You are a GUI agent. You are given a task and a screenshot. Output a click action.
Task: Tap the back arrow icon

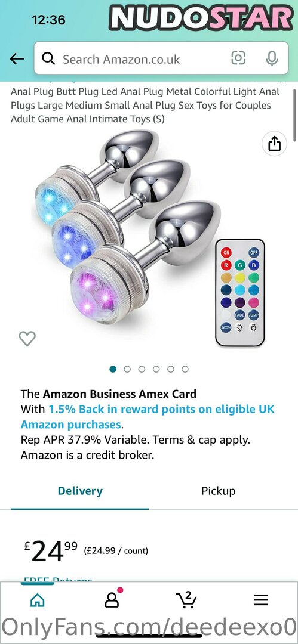tap(17, 59)
